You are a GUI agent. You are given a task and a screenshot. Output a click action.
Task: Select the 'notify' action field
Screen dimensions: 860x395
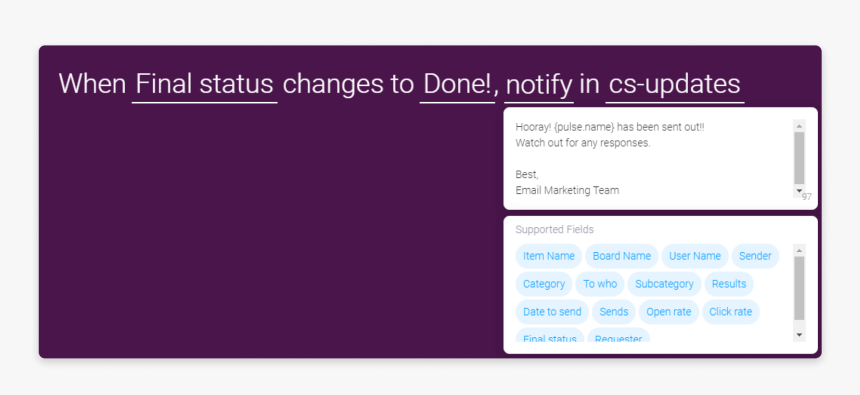539,85
